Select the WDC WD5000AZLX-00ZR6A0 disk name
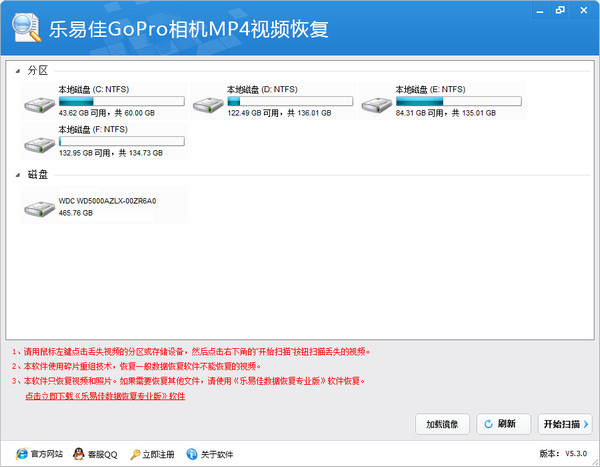 107,201
